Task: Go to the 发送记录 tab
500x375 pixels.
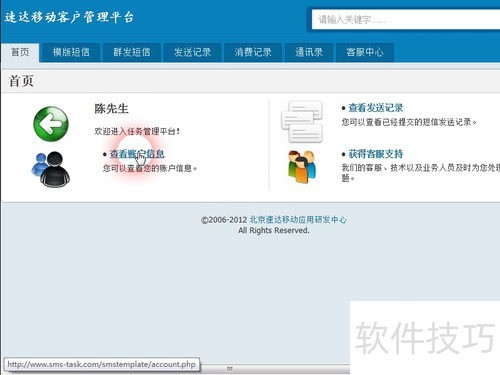Action: [x=192, y=52]
